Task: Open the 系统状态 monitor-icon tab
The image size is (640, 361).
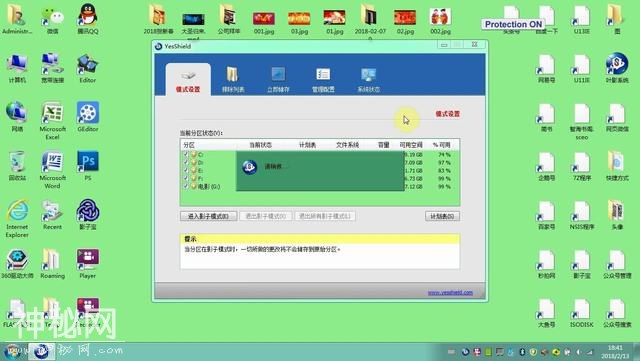Action: click(x=369, y=80)
